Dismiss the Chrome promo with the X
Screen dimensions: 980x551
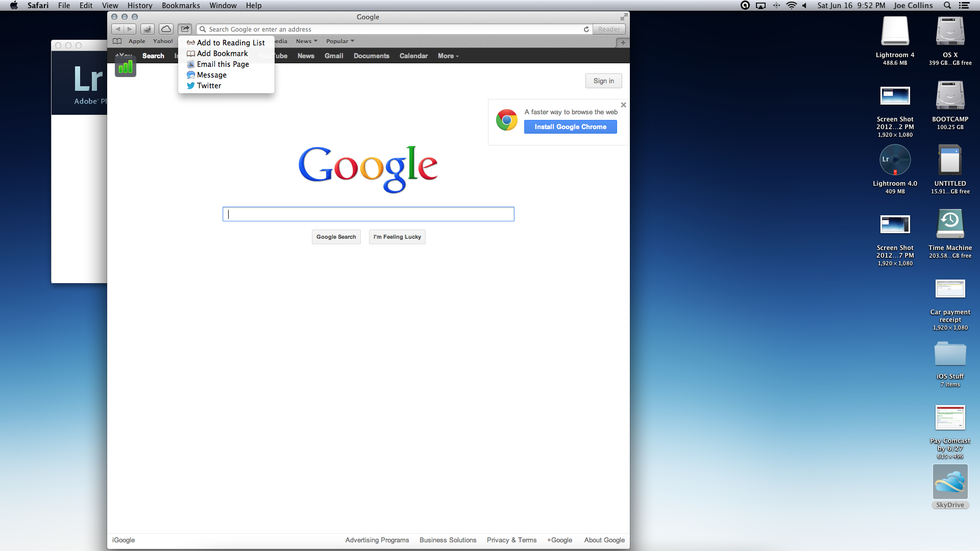click(623, 105)
